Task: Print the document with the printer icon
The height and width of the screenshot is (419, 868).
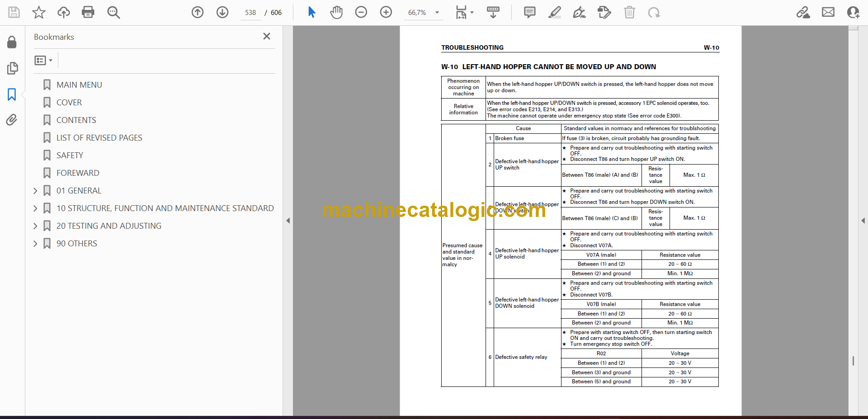Action: (x=88, y=12)
